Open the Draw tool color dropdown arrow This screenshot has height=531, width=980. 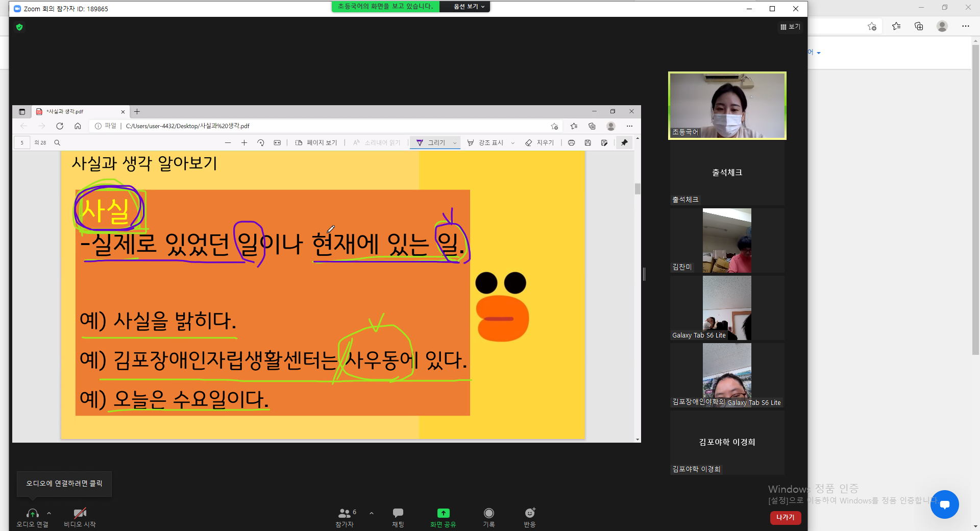coord(455,143)
